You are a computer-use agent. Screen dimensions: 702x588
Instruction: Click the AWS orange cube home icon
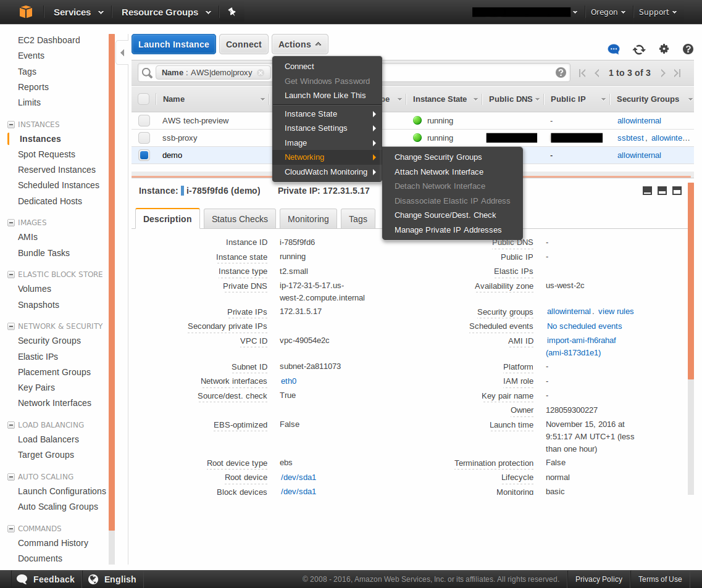coord(25,12)
